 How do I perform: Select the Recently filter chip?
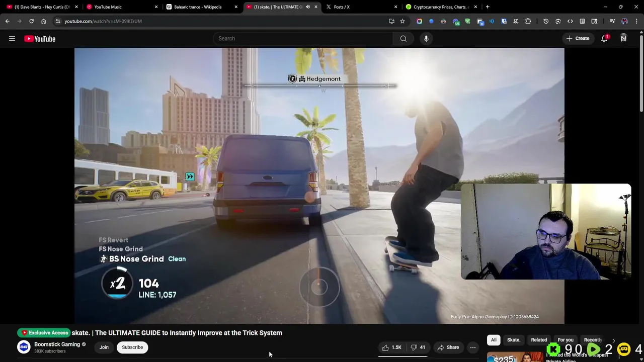(x=593, y=340)
